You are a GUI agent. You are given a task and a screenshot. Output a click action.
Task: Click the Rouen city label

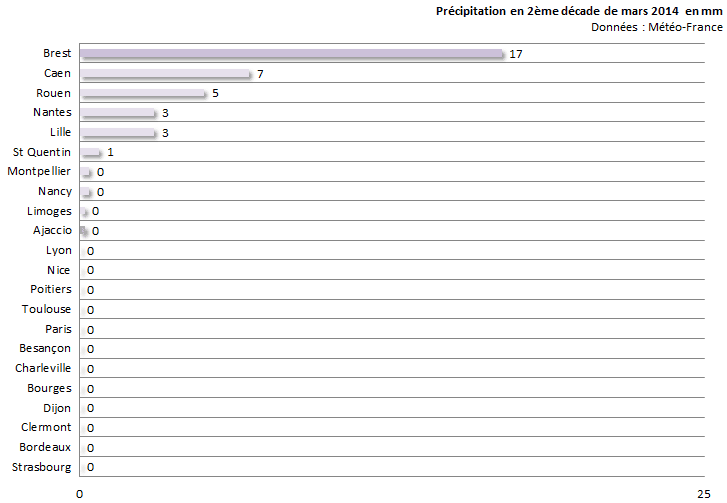(54, 93)
